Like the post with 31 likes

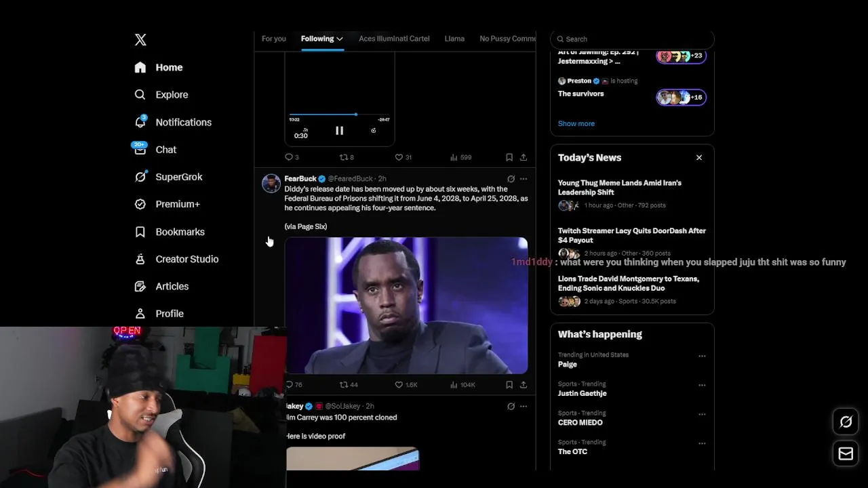403,157
